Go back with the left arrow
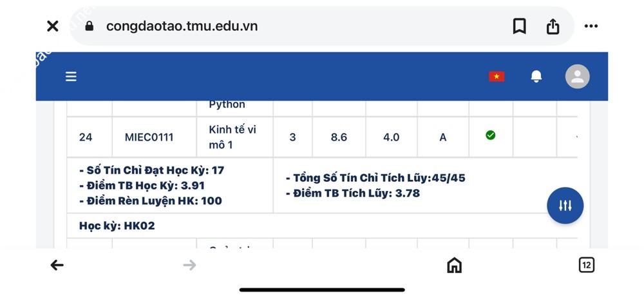Viewport: 644px width, 298px height. [x=57, y=265]
